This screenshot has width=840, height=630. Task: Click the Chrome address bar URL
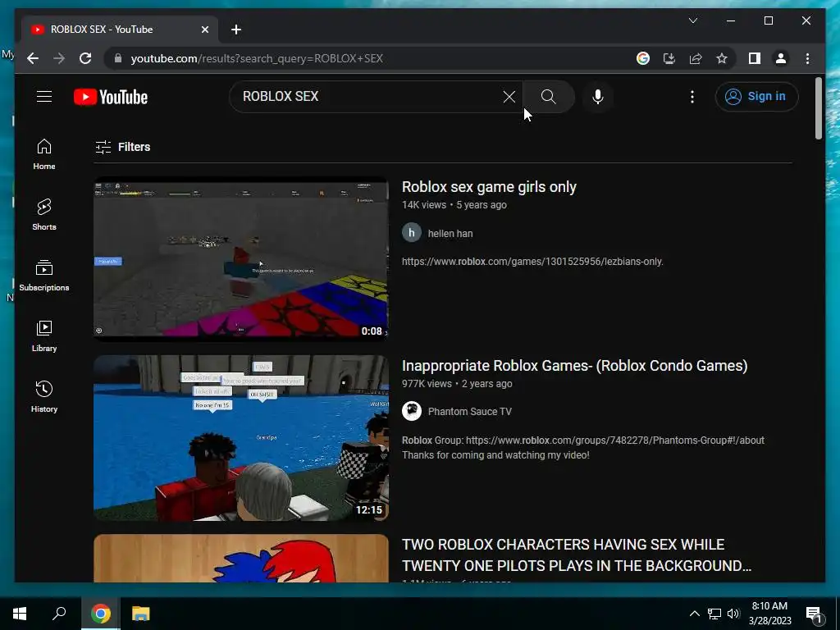pos(257,58)
